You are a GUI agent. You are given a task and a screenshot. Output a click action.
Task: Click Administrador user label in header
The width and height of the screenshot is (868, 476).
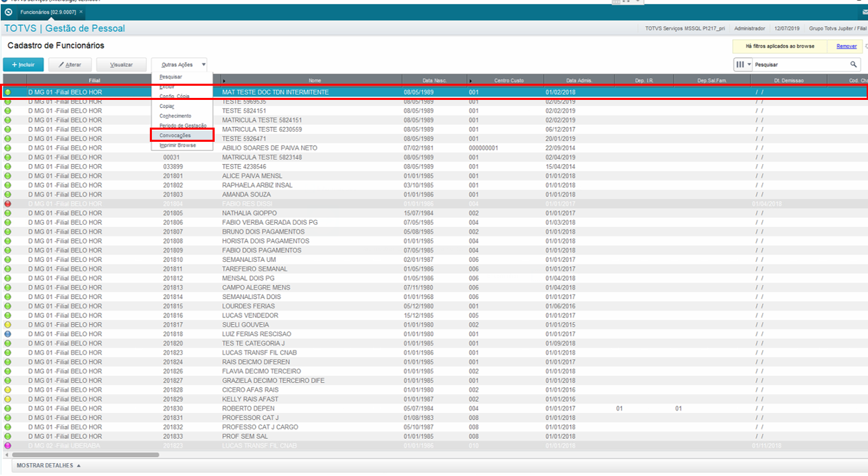point(750,28)
